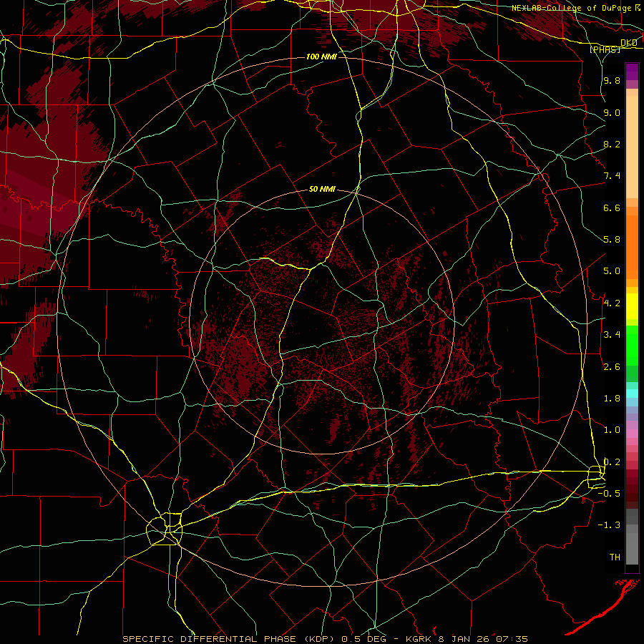Click the 2.6 value on color scale
This screenshot has width=644, height=644.
[x=612, y=367]
